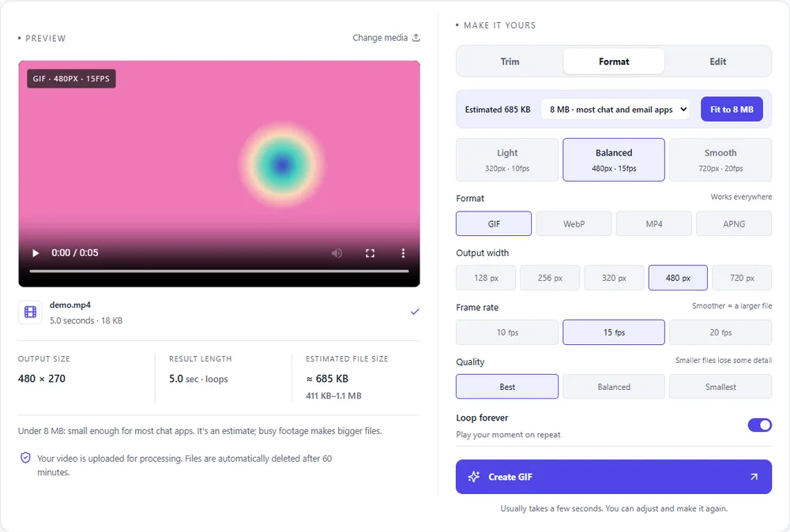
Task: Select GIF format
Action: click(494, 224)
